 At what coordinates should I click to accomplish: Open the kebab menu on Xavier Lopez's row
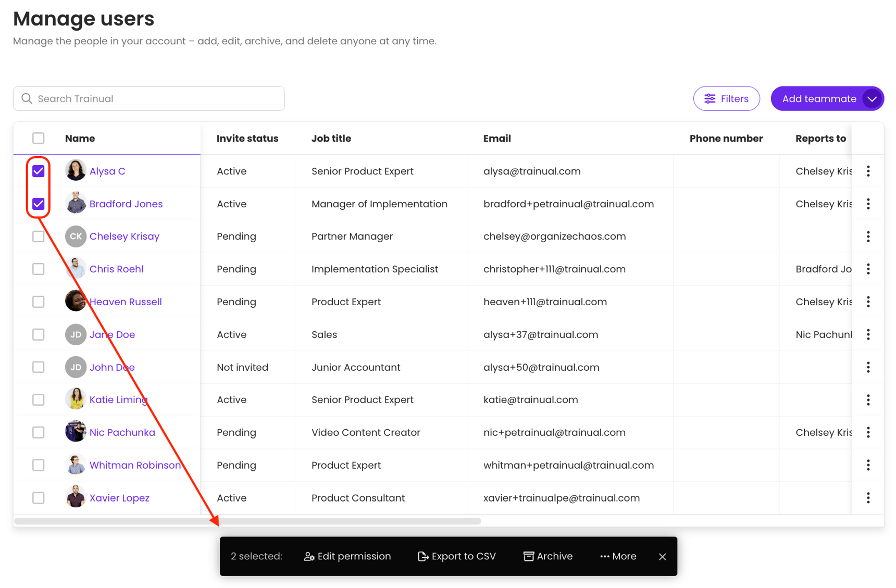pos(868,497)
